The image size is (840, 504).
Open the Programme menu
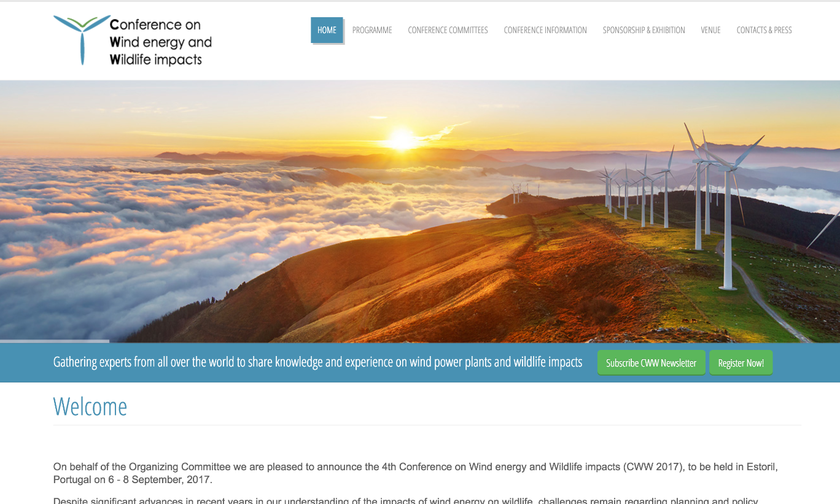tap(372, 30)
